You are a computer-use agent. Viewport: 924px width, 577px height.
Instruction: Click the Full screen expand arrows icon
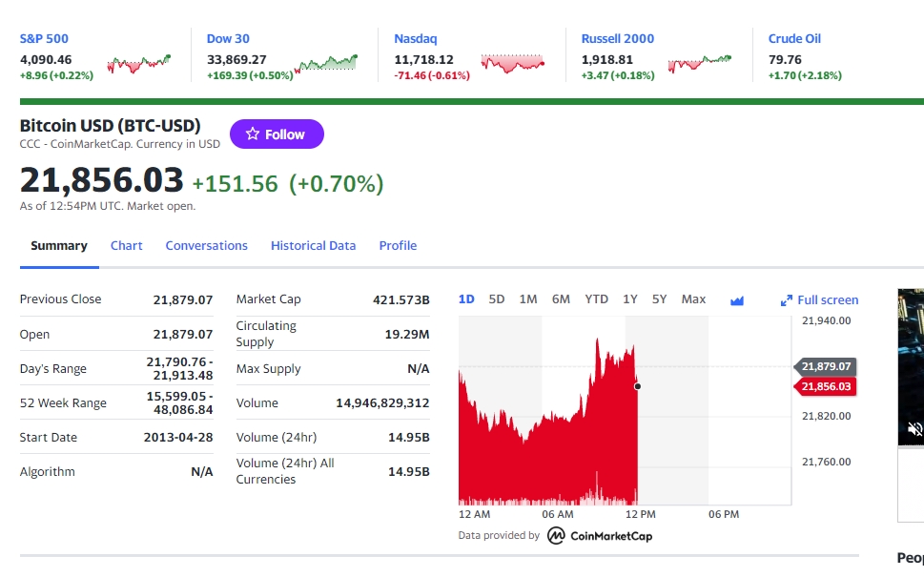(786, 300)
